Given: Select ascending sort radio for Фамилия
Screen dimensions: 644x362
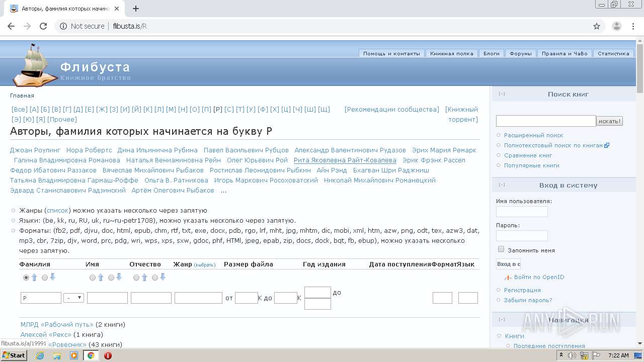Looking at the screenshot, I should coord(26,278).
